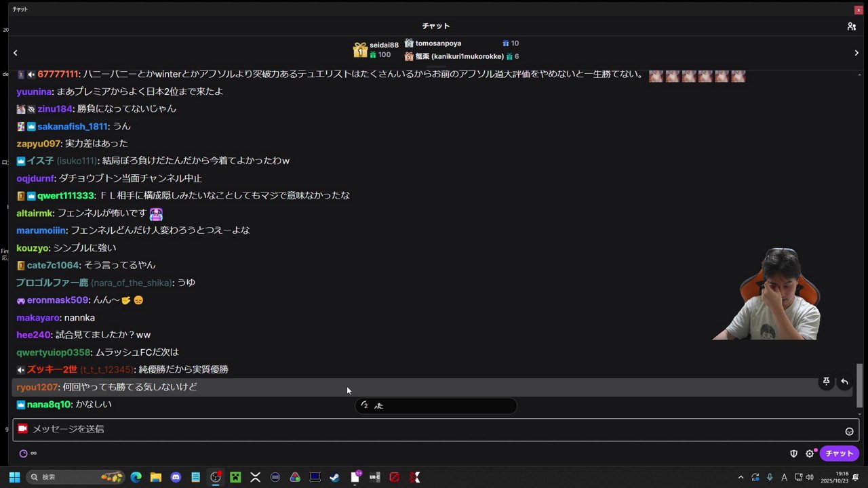The height and width of the screenshot is (488, 868).
Task: Click the メッセージを送信 message input field
Action: pyautogui.click(x=271, y=428)
